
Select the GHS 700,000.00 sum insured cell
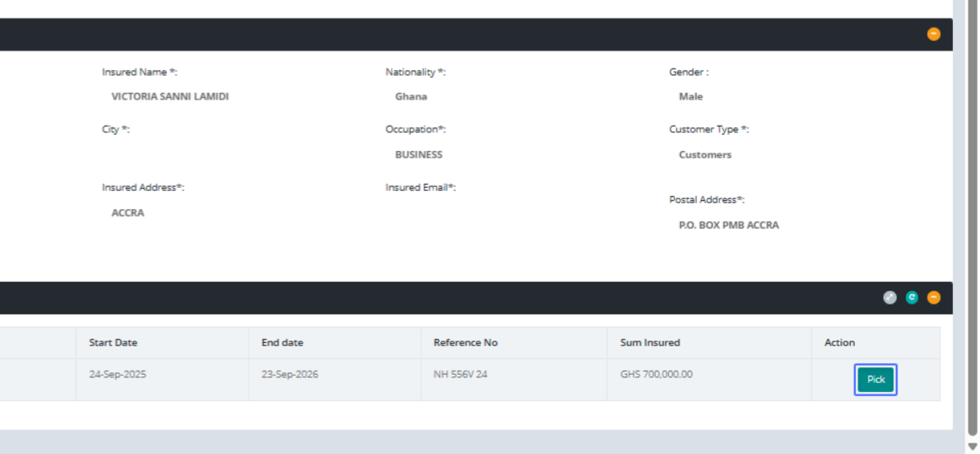656,375
